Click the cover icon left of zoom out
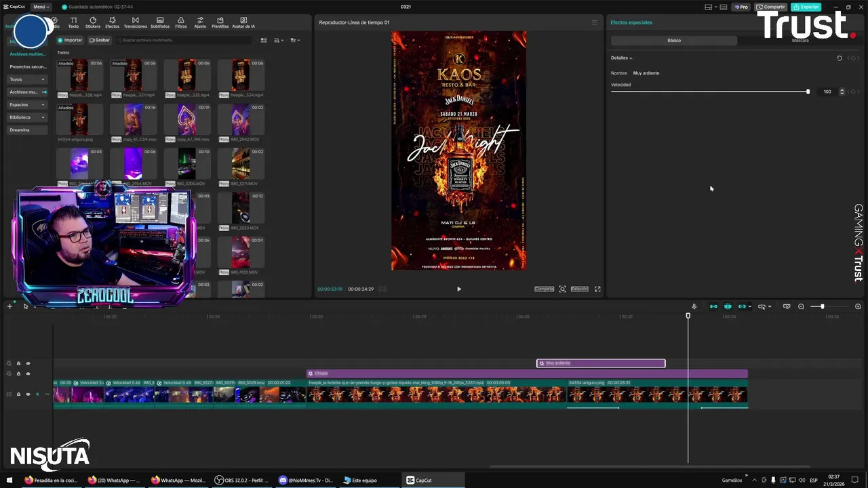 (x=787, y=306)
